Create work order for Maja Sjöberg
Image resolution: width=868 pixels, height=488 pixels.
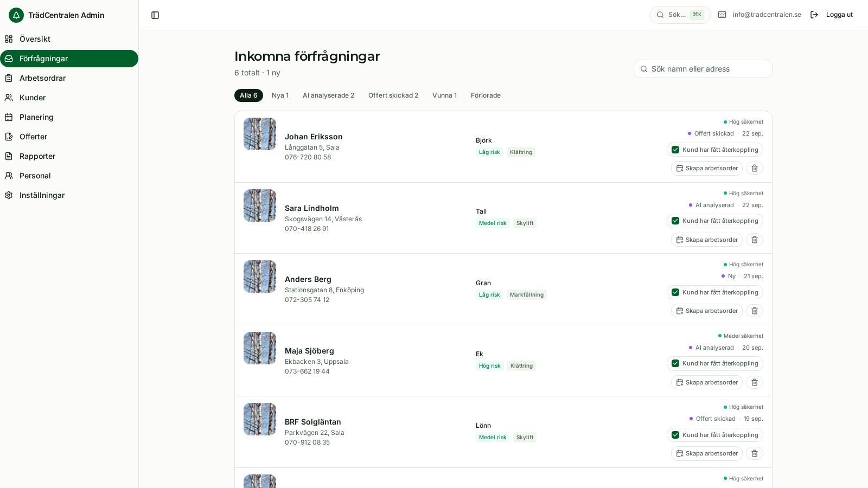tap(707, 382)
